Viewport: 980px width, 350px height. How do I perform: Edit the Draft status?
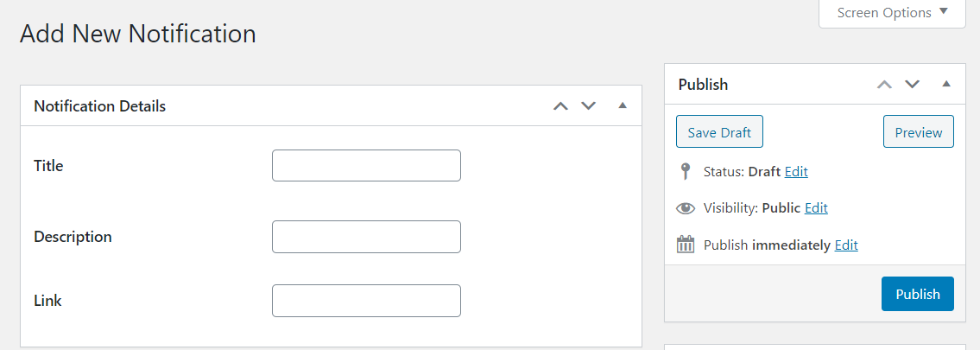pos(796,171)
